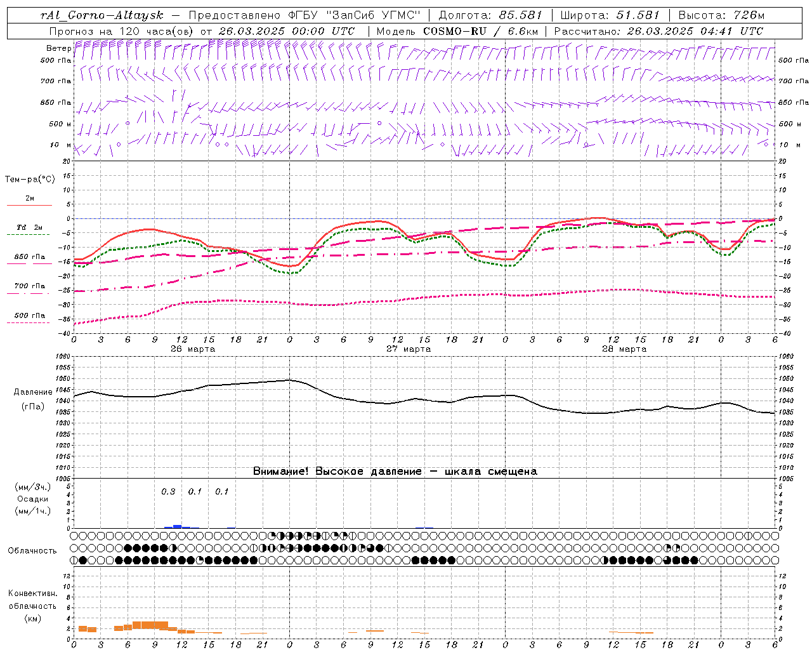Click the '(км)' unit under convective cloudiness
This screenshot has width=812, height=650.
33,618
